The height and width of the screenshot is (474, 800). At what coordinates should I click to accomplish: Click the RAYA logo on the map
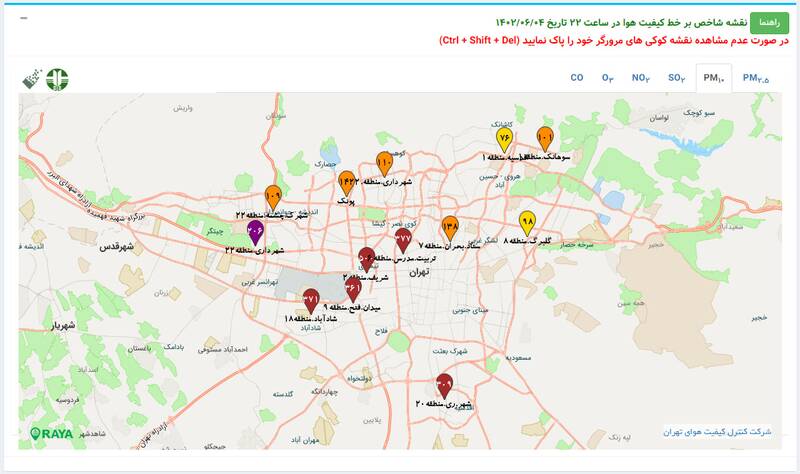click(x=51, y=433)
